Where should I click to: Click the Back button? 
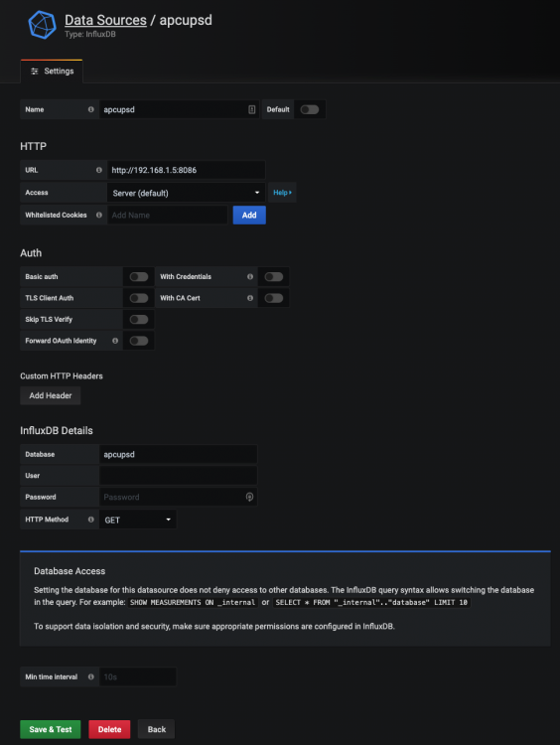(156, 729)
